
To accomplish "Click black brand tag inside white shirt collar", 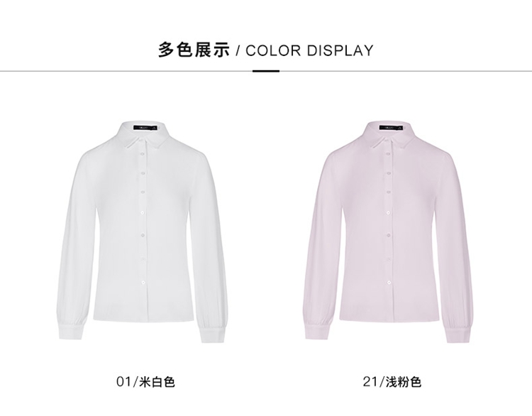I will tap(144, 128).
